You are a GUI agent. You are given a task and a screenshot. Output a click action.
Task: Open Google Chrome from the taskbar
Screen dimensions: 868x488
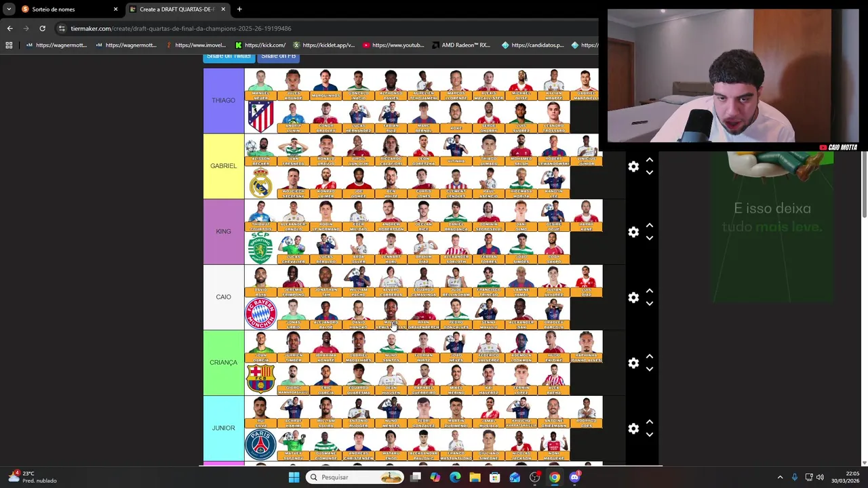pyautogui.click(x=555, y=477)
